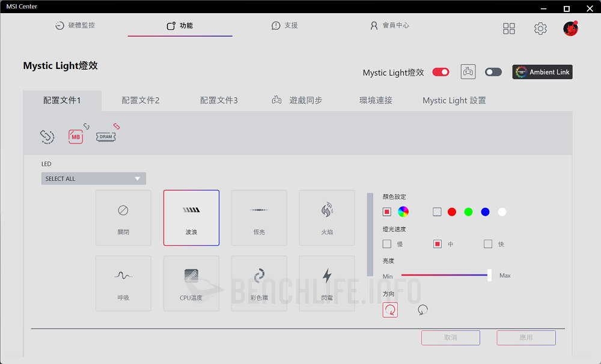Click the brightness slider handle
The width and height of the screenshot is (601, 364).
pyautogui.click(x=489, y=275)
